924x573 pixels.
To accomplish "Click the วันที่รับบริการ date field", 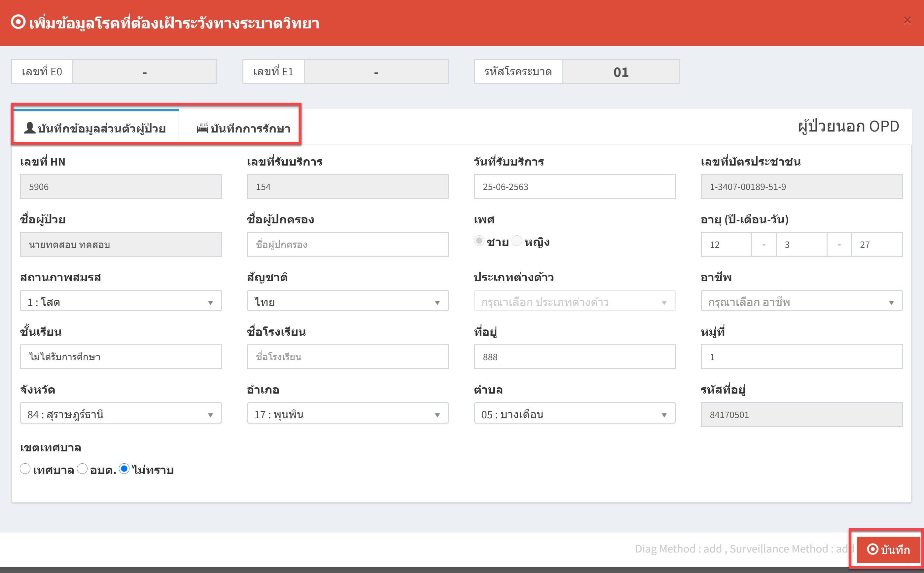I will (x=575, y=186).
